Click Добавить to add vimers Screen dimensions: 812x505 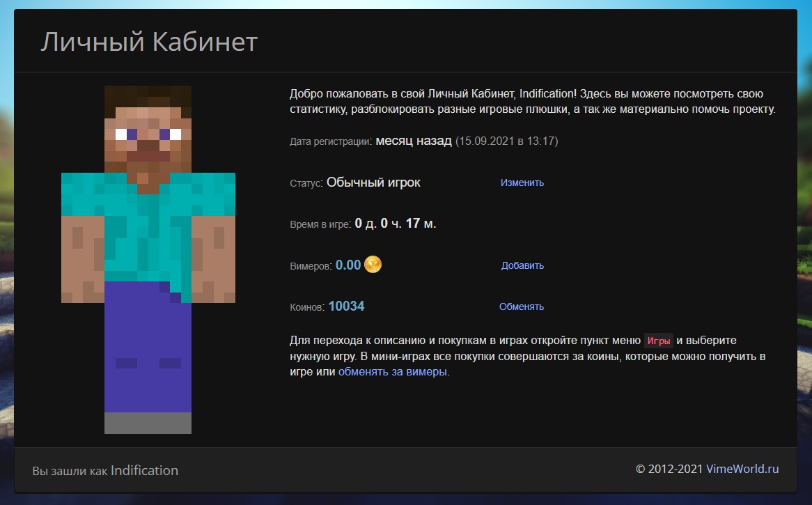point(522,265)
